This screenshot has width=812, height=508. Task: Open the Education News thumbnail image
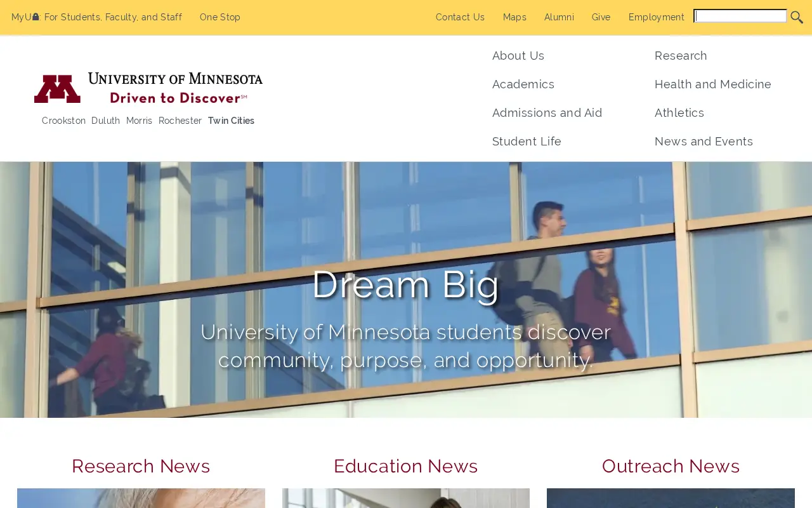(x=406, y=498)
